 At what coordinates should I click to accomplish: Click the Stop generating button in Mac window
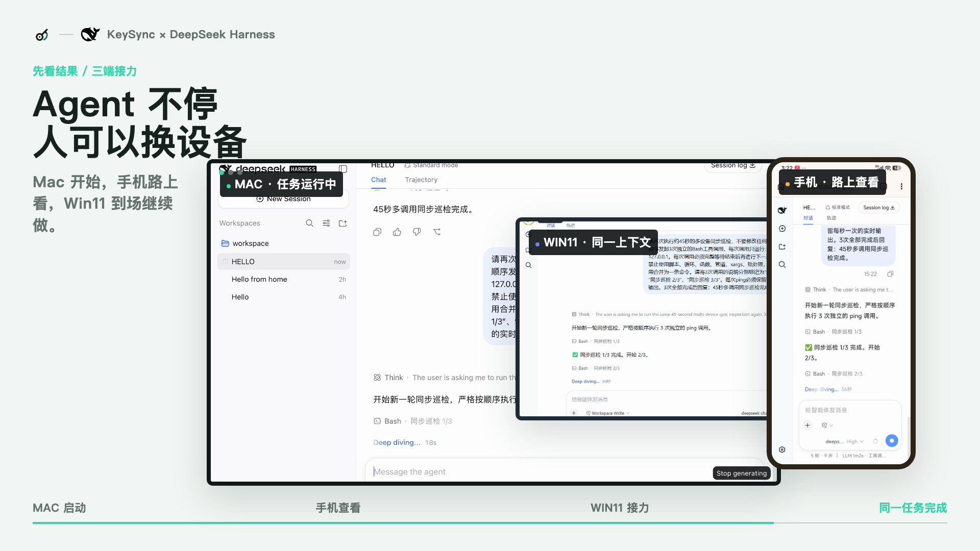coord(742,473)
